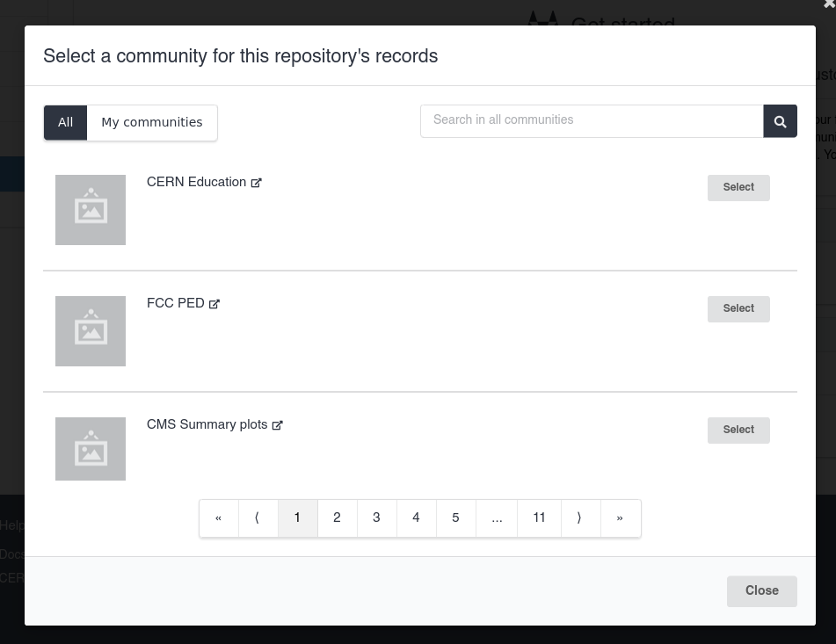The image size is (836, 644).
Task: Open the CERN Education title link
Action: coord(196,183)
